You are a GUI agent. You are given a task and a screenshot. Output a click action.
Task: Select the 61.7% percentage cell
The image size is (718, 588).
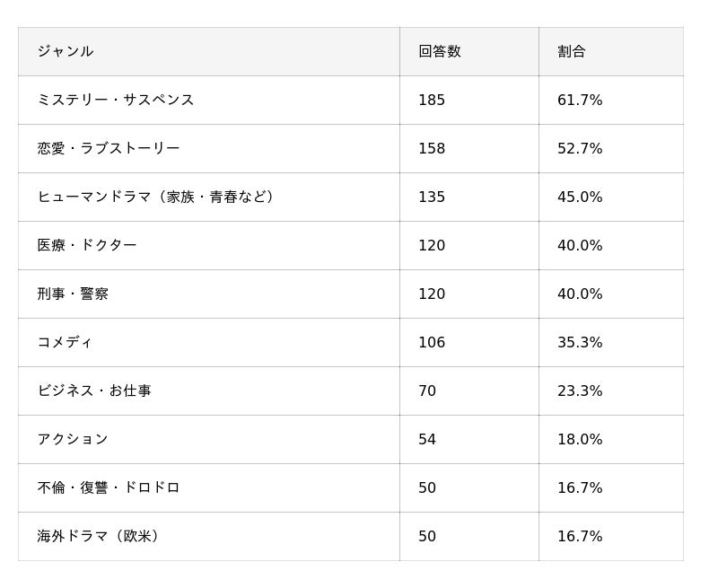(x=580, y=101)
